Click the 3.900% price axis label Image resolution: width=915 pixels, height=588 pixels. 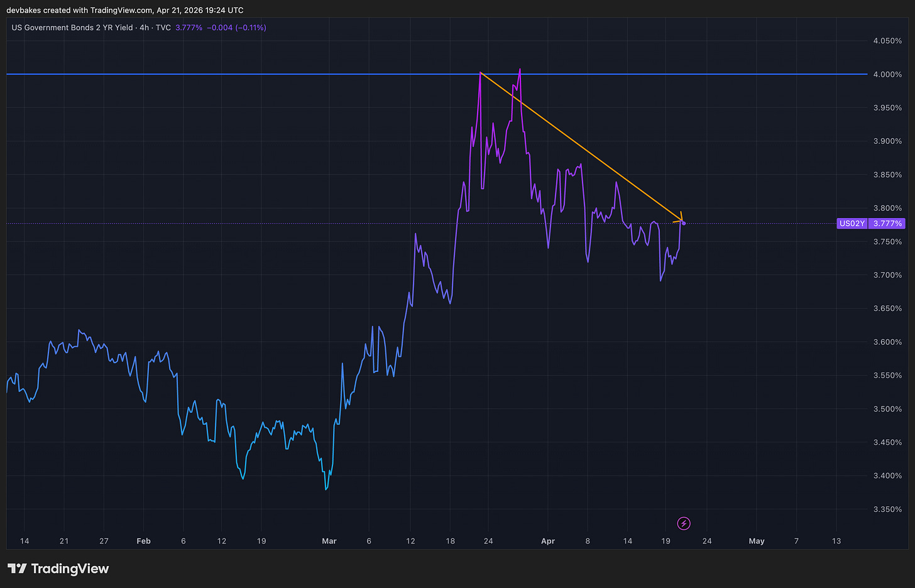pyautogui.click(x=887, y=141)
